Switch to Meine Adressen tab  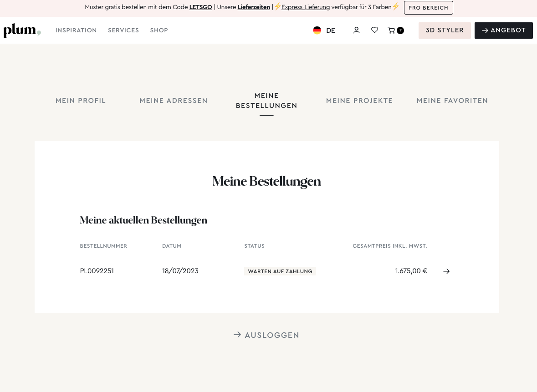(x=174, y=101)
